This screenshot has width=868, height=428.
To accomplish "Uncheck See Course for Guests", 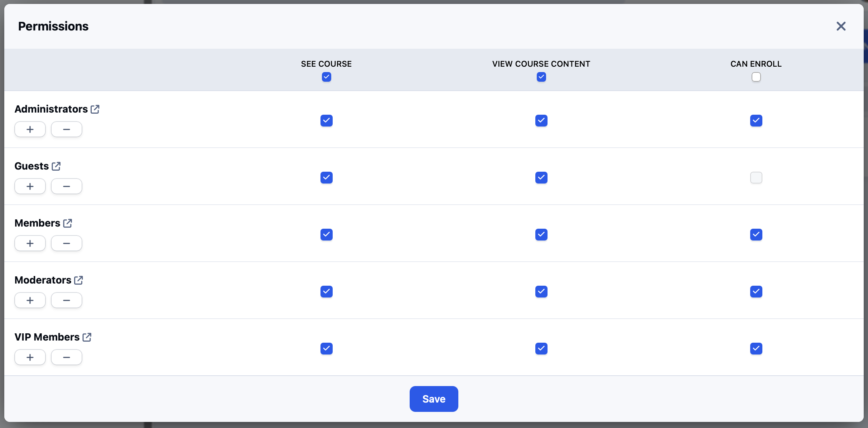I will [x=327, y=178].
